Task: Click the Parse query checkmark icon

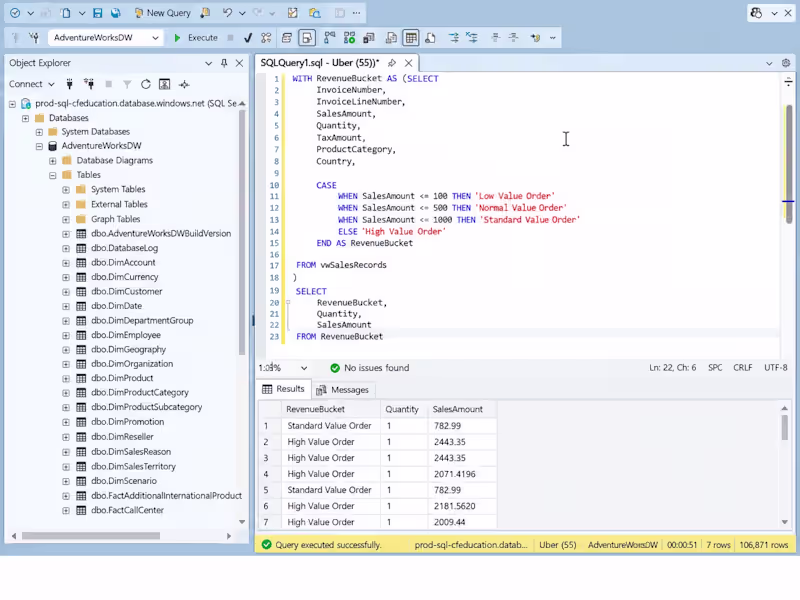Action: click(248, 38)
